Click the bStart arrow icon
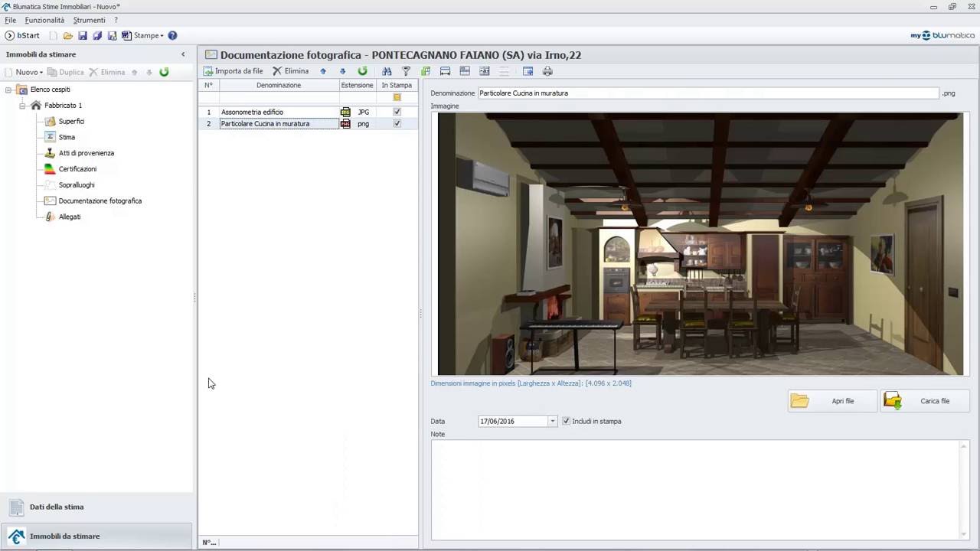The width and height of the screenshot is (980, 551). click(10, 36)
